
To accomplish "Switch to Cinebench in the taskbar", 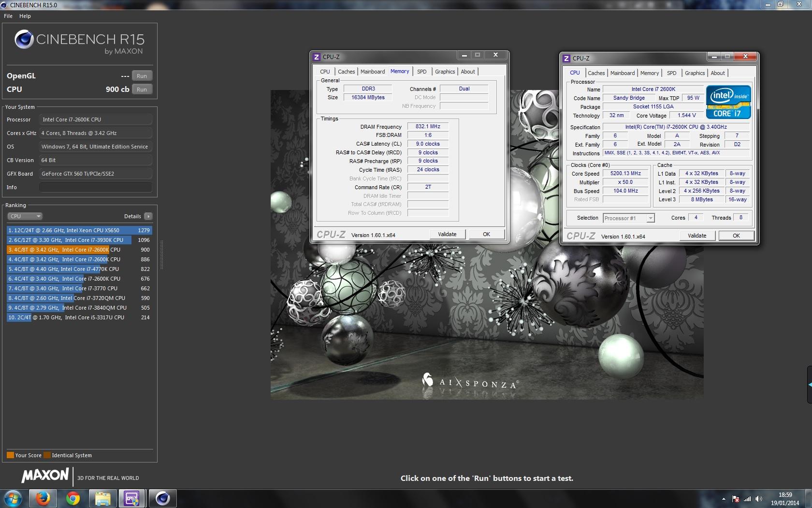I will 162,498.
